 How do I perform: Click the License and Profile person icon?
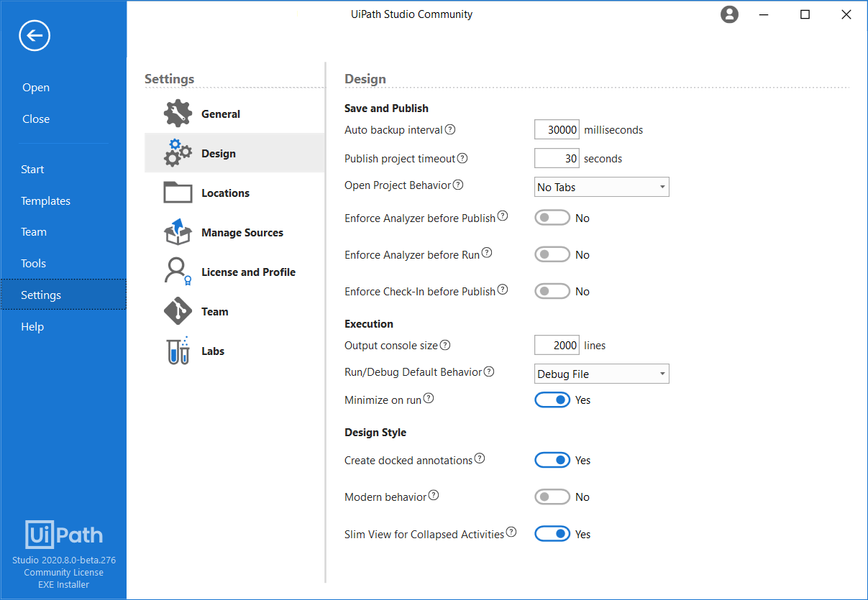pyautogui.click(x=178, y=272)
